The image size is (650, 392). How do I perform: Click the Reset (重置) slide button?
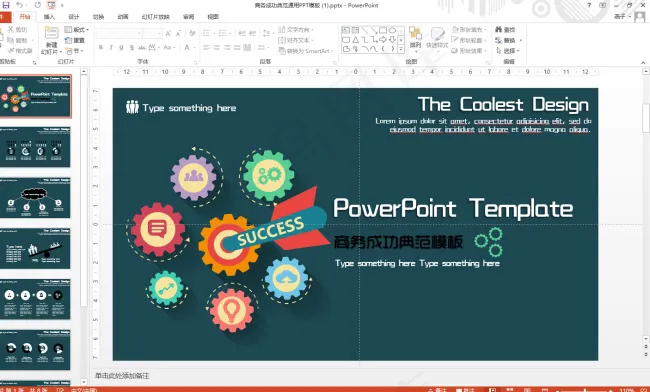pyautogui.click(x=75, y=40)
